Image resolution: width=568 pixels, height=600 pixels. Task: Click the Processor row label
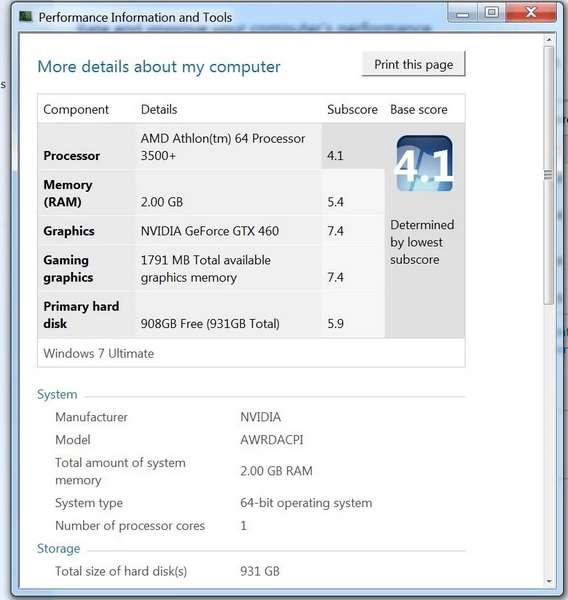pos(72,156)
